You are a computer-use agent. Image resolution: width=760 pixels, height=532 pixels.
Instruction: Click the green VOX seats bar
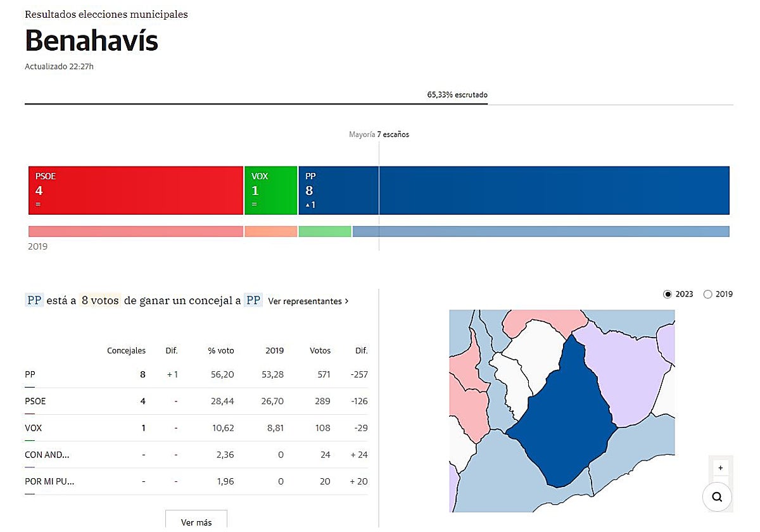271,190
